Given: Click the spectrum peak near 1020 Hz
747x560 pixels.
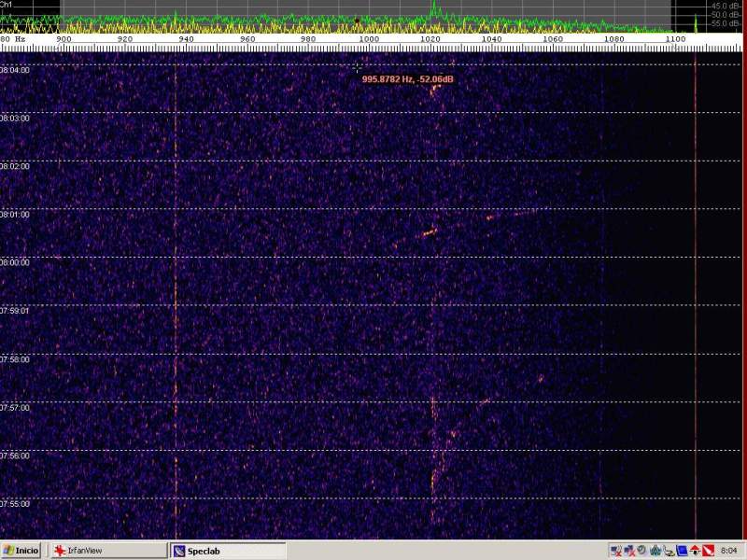Looking at the screenshot, I should tap(432, 9).
